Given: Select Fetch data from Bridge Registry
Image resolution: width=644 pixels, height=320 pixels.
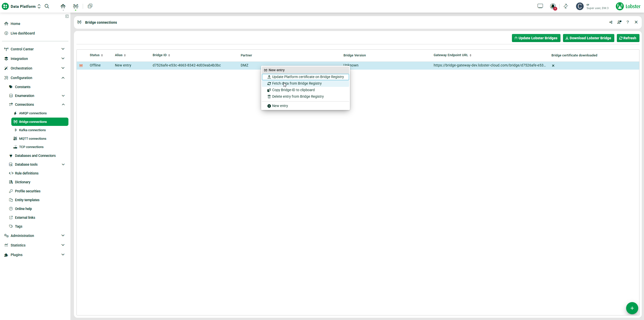Looking at the screenshot, I should pyautogui.click(x=297, y=83).
